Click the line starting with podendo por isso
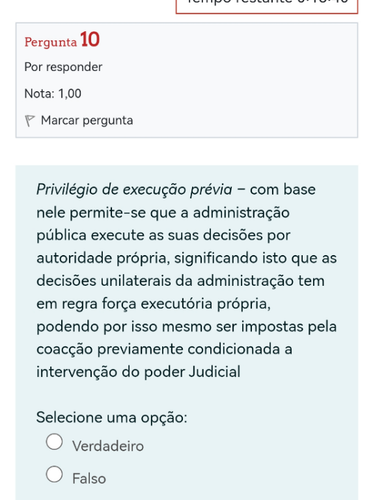This screenshot has height=500, width=373. click(186, 327)
